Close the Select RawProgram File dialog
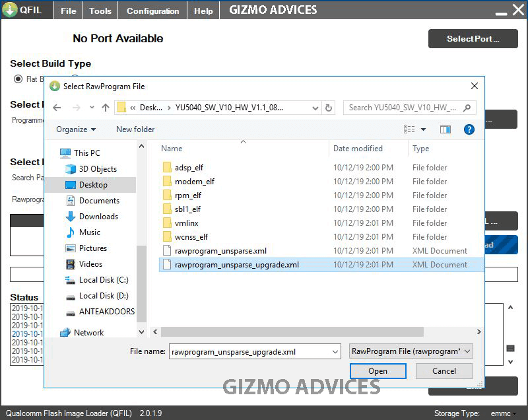The image size is (528, 420). (x=474, y=87)
